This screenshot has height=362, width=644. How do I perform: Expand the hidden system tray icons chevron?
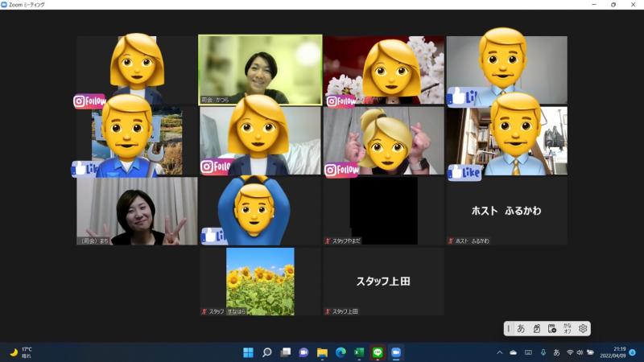tap(499, 352)
